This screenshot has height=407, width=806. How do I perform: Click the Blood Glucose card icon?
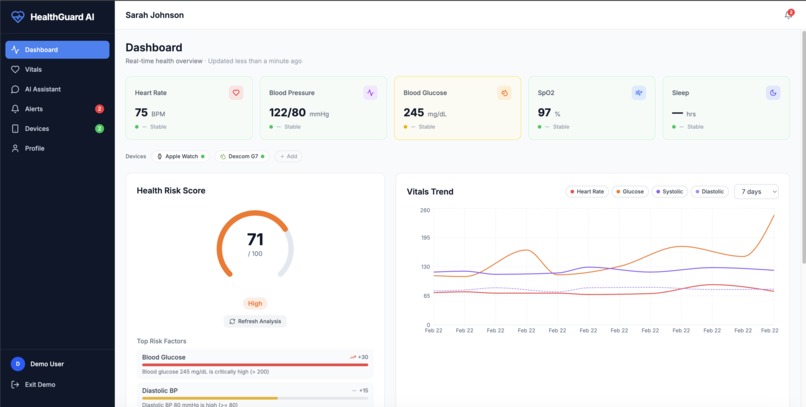504,93
